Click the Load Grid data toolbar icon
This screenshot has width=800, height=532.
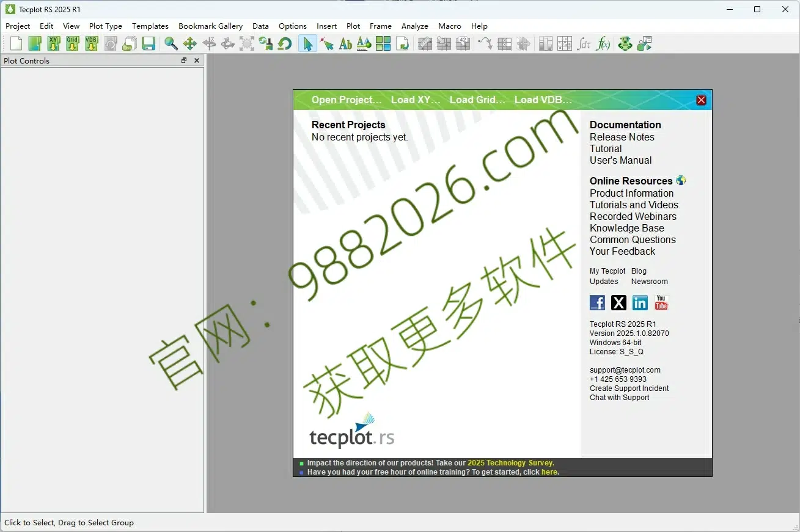[x=73, y=43]
